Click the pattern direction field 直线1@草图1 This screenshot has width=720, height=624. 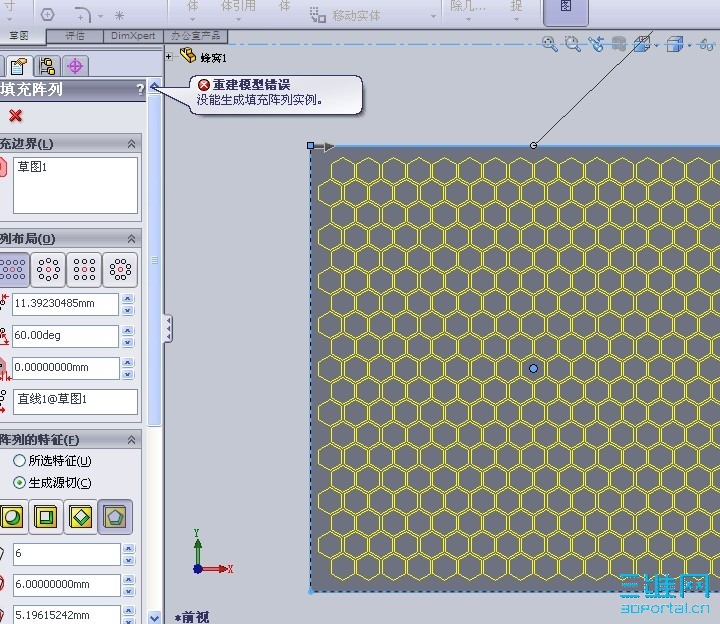pyautogui.click(x=75, y=402)
